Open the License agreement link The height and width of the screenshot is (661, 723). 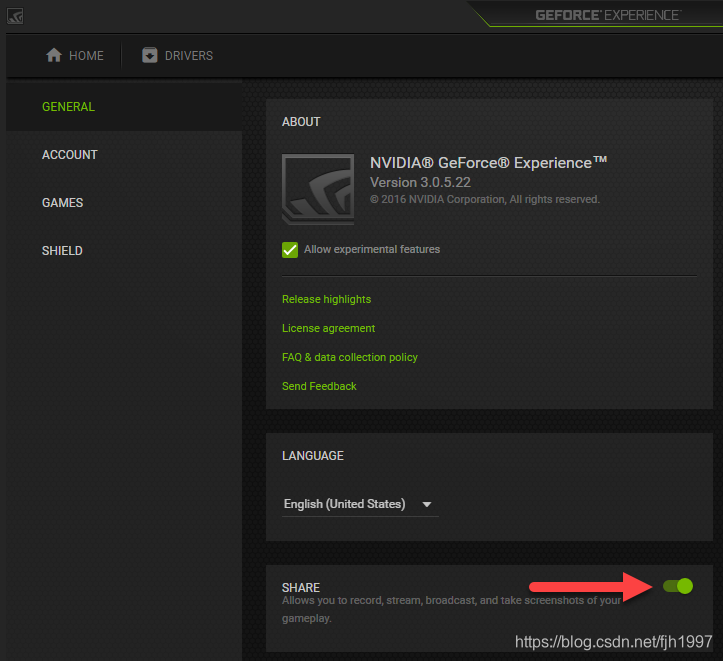click(x=328, y=328)
